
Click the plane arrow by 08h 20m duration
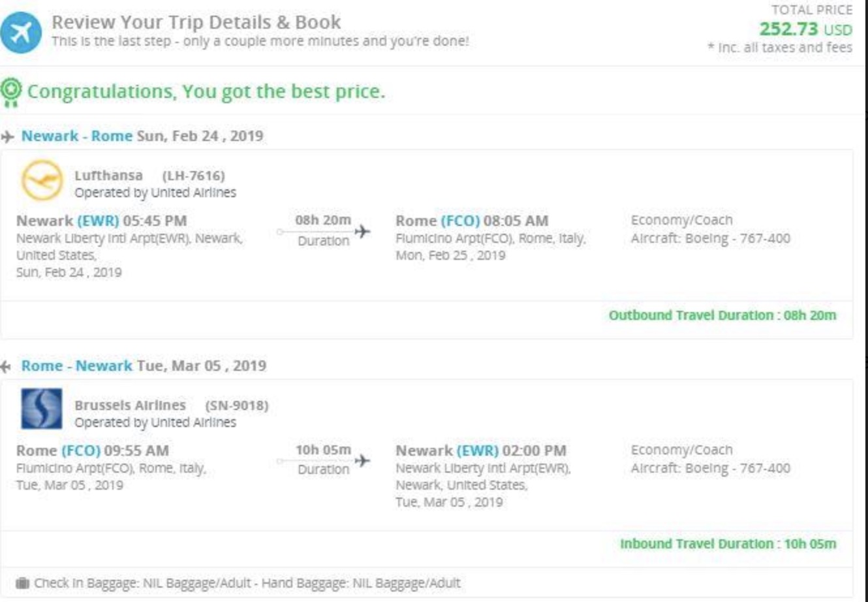pyautogui.click(x=362, y=231)
